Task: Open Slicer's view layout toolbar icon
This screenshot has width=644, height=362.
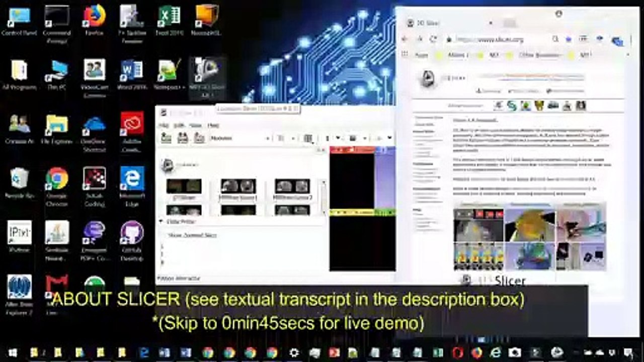Action: [x=308, y=138]
